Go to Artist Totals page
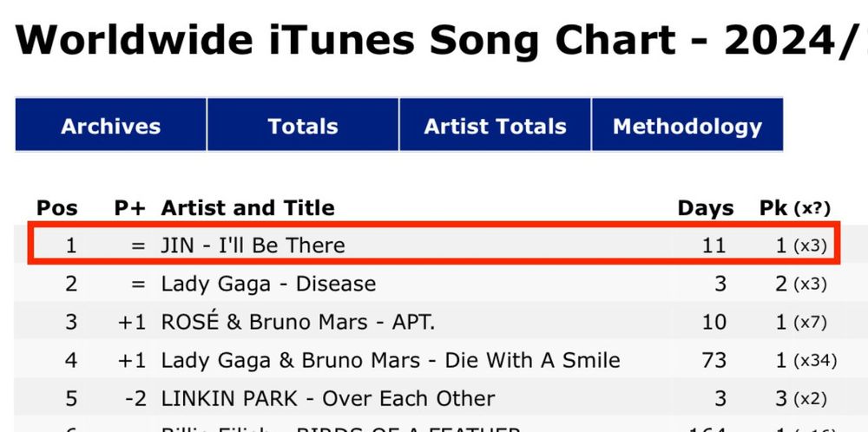This screenshot has height=432, width=868. pyautogui.click(x=495, y=125)
